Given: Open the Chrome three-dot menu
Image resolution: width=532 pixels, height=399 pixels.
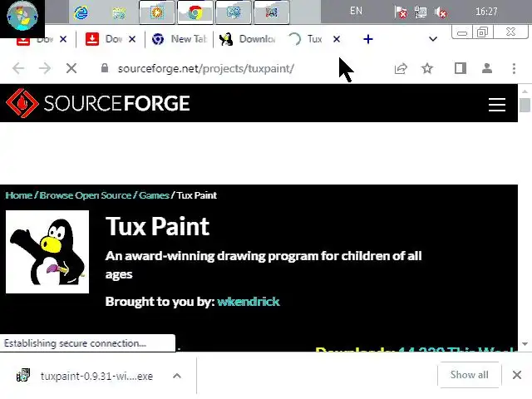Looking at the screenshot, I should coord(514,68).
